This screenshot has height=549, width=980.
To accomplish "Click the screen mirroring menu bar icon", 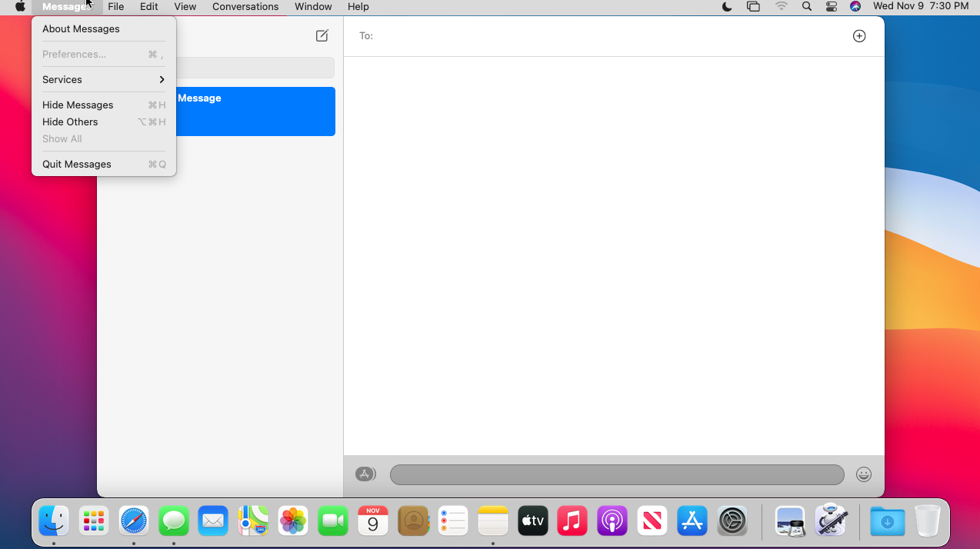I will click(x=753, y=6).
